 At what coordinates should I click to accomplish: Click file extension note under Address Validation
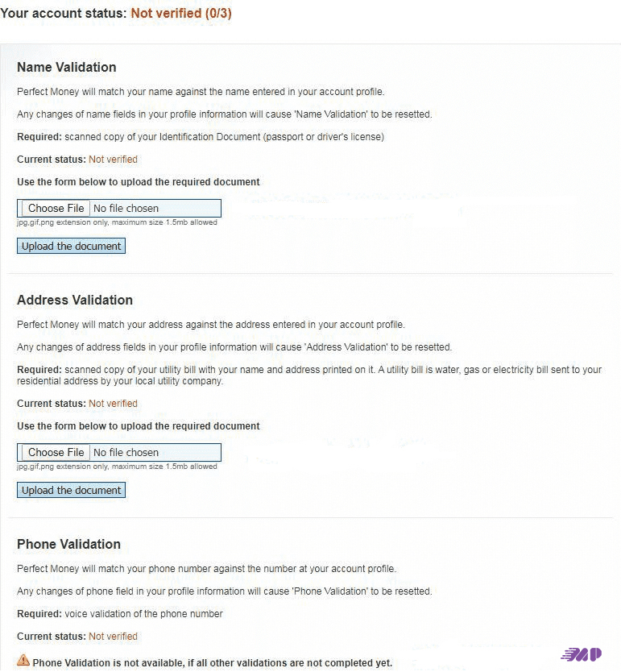tap(117, 467)
